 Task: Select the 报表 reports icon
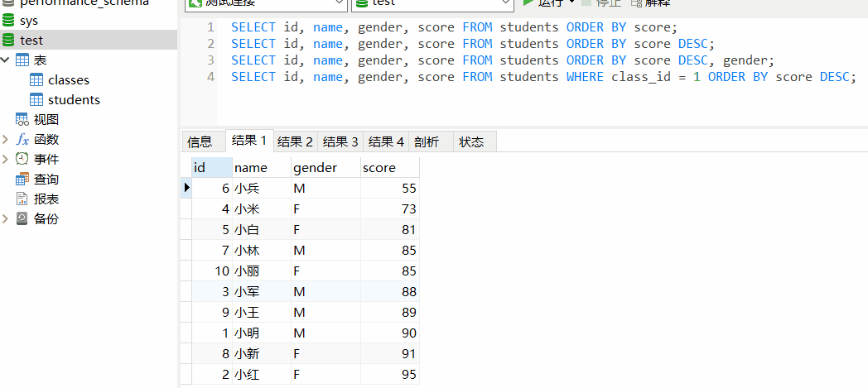[22, 199]
